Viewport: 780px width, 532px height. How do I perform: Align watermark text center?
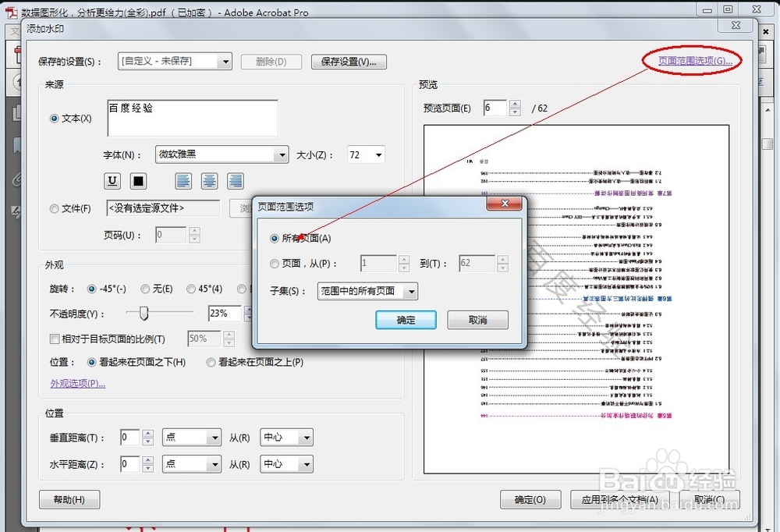click(x=209, y=181)
